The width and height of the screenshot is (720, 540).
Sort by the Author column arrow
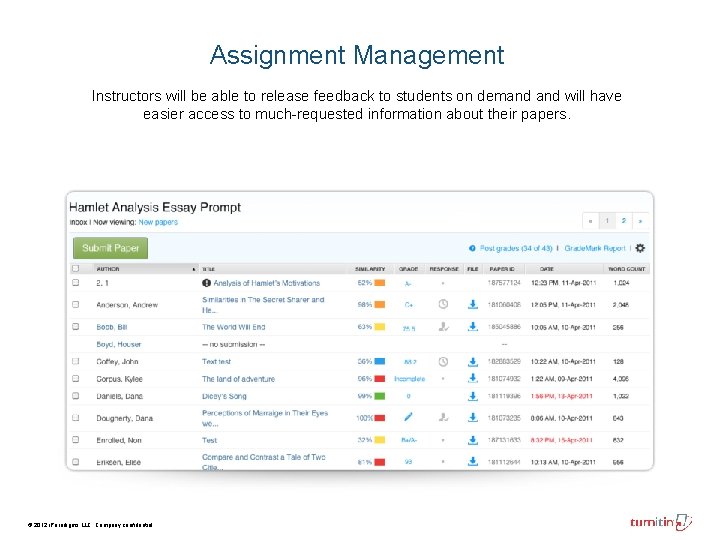pos(193,269)
